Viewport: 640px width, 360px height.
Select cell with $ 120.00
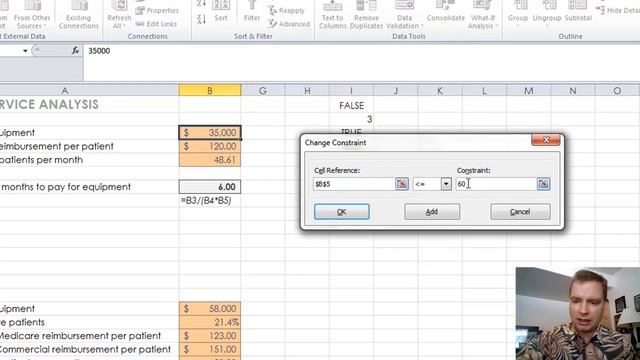210,146
